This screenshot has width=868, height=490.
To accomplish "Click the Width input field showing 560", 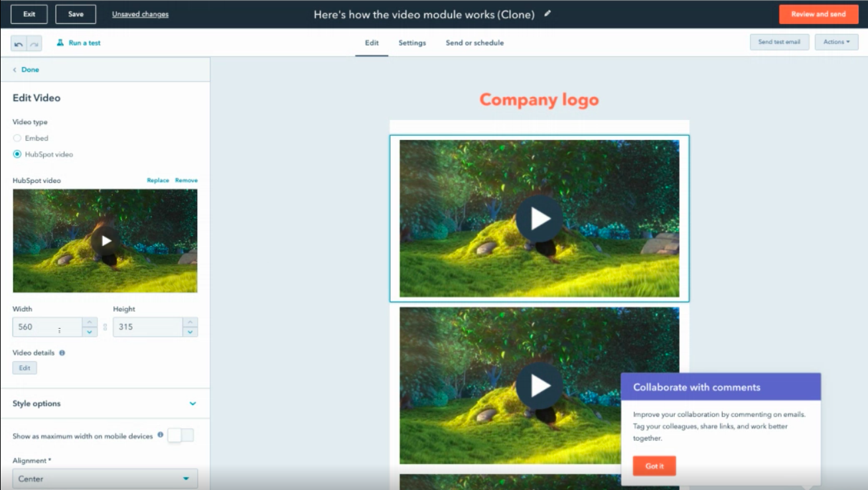I will pos(47,327).
